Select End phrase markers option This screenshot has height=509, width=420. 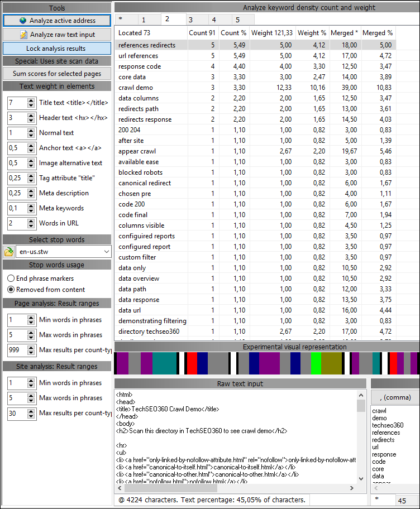pyautogui.click(x=11, y=278)
